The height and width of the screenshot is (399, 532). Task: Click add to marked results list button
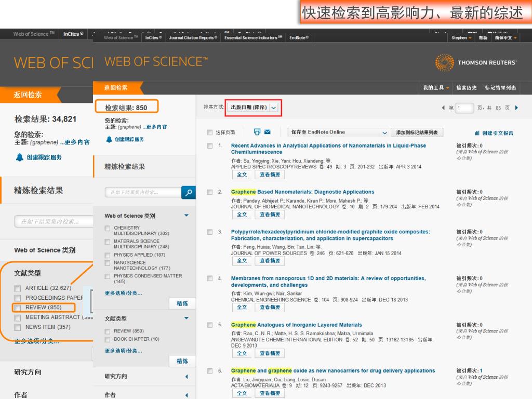click(x=417, y=132)
